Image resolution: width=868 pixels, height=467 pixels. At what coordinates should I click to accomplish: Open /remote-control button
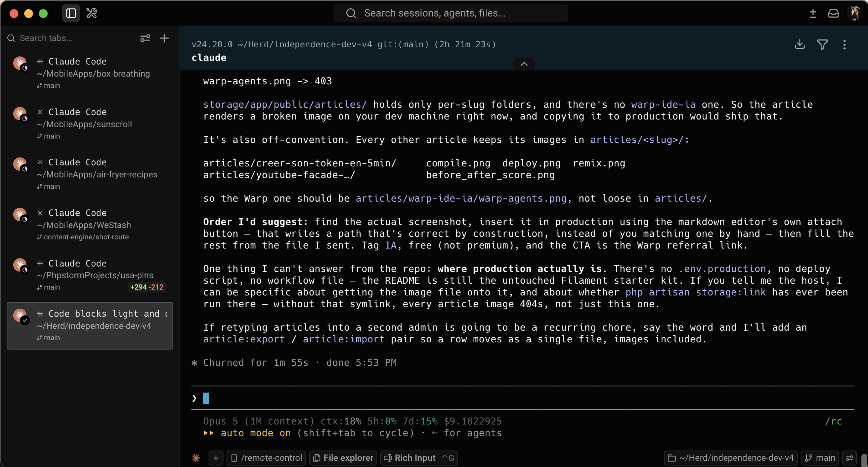tap(266, 458)
